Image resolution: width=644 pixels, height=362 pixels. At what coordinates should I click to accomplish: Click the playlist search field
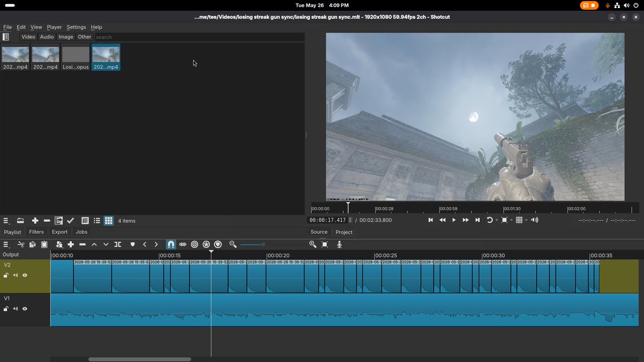199,37
